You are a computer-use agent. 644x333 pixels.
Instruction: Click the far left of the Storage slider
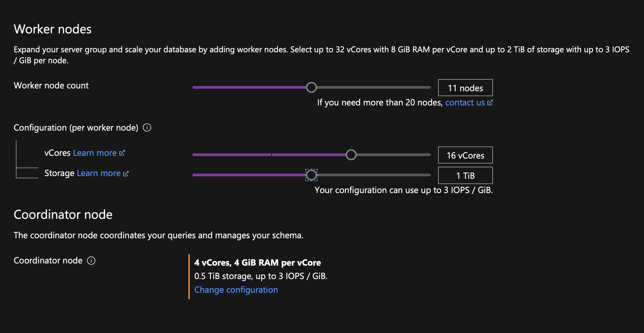(194, 175)
